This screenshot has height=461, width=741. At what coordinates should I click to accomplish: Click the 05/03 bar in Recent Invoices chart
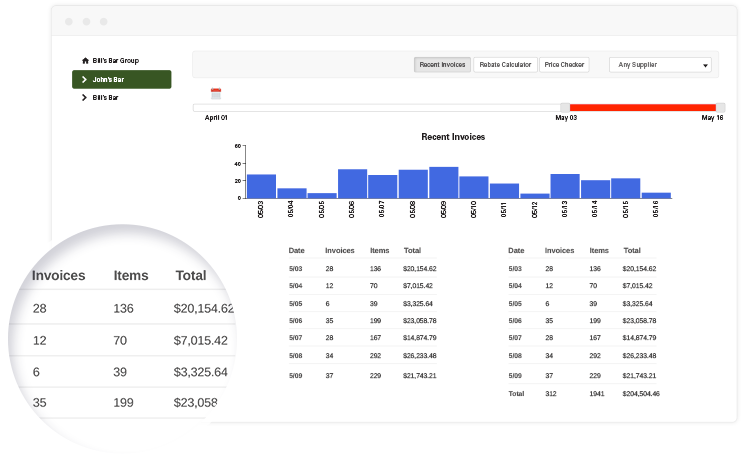(261, 186)
